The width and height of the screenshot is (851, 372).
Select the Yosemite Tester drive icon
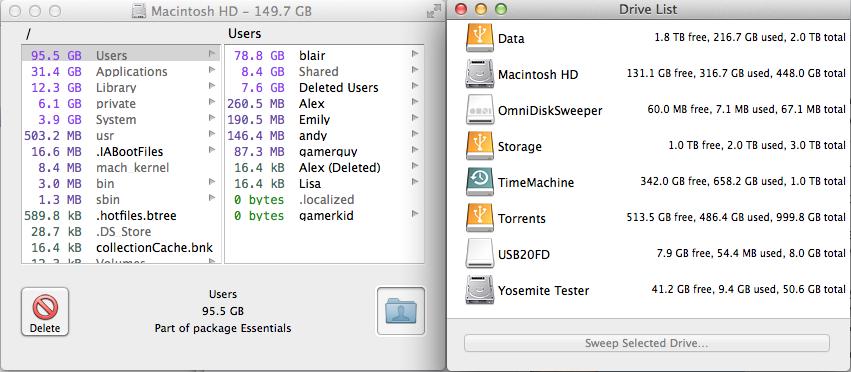click(x=479, y=290)
